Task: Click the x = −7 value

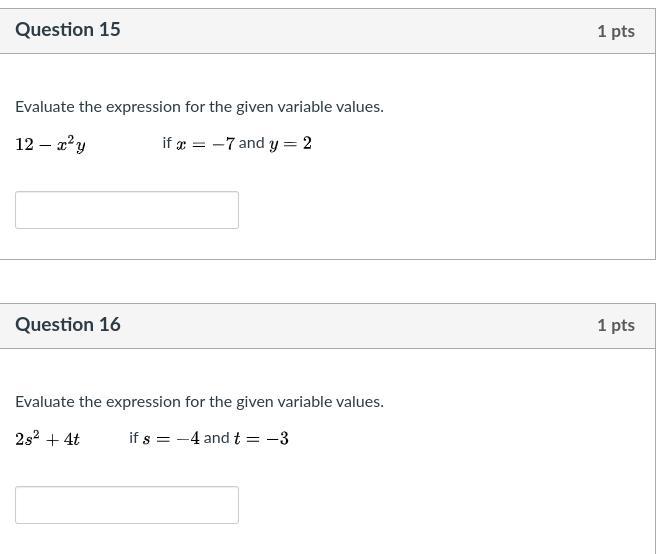Action: pos(205,143)
